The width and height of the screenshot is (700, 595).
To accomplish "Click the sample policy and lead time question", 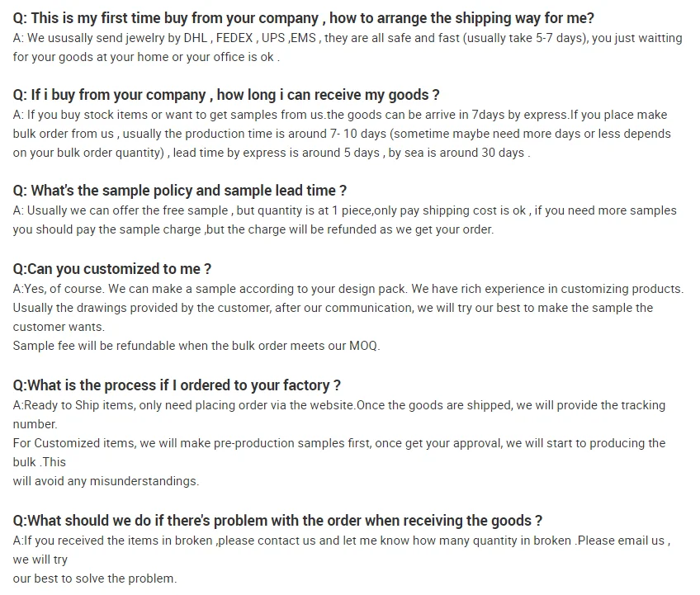I will (180, 191).
